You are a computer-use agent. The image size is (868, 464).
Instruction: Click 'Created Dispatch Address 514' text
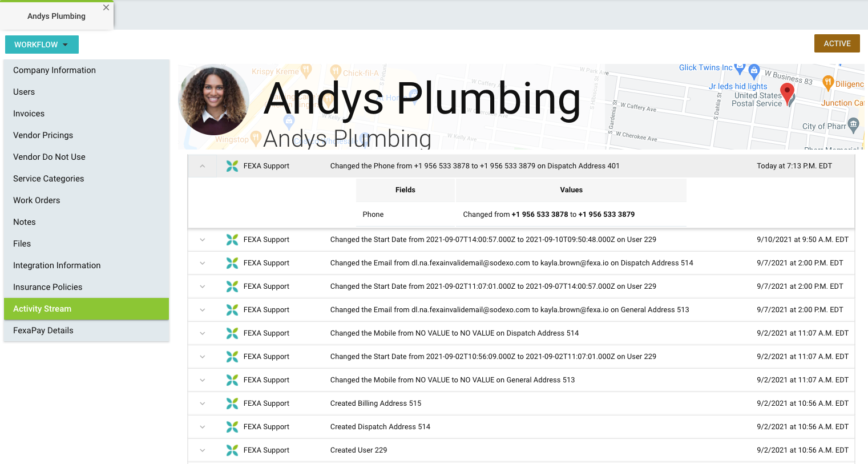(x=380, y=427)
